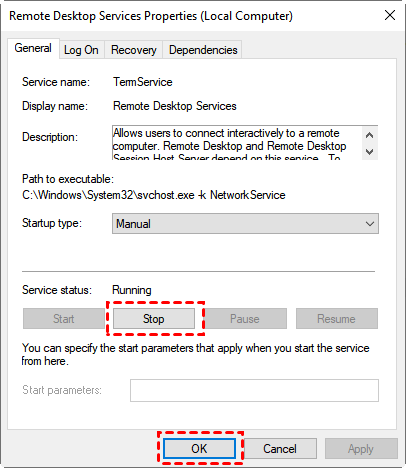Click the svchost.exe executable path text

click(154, 195)
